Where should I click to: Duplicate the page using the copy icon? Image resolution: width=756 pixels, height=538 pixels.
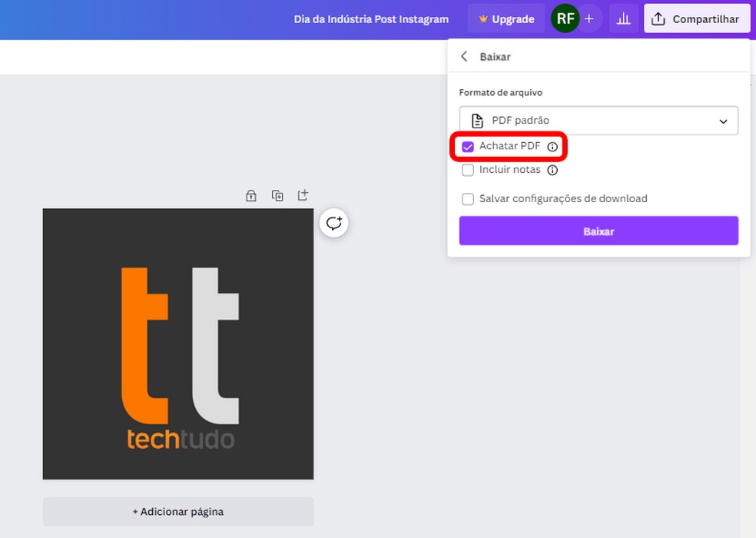277,195
